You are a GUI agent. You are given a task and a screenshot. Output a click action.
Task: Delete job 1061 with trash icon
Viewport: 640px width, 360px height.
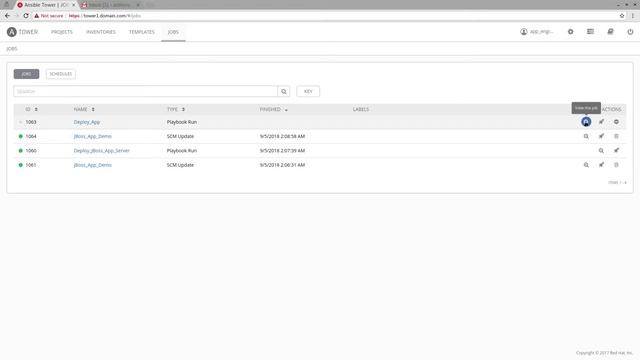(616, 164)
